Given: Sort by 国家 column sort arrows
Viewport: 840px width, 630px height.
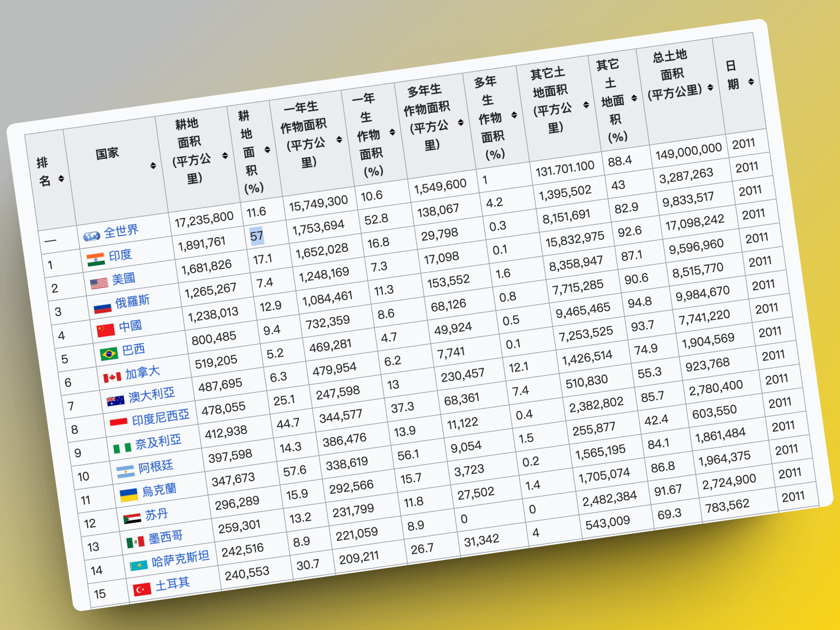Looking at the screenshot, I should pyautogui.click(x=153, y=165).
